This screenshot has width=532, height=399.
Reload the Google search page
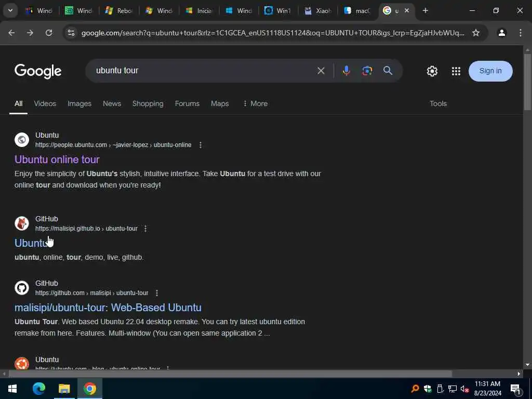(x=49, y=33)
